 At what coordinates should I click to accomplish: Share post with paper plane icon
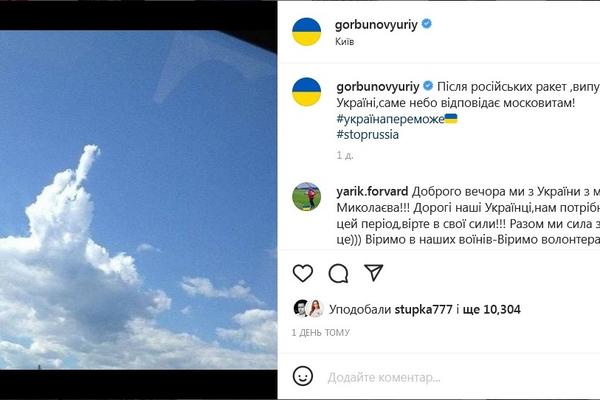373,273
